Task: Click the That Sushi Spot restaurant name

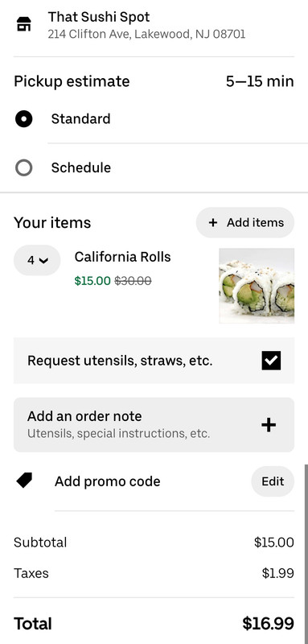Action: tap(99, 17)
